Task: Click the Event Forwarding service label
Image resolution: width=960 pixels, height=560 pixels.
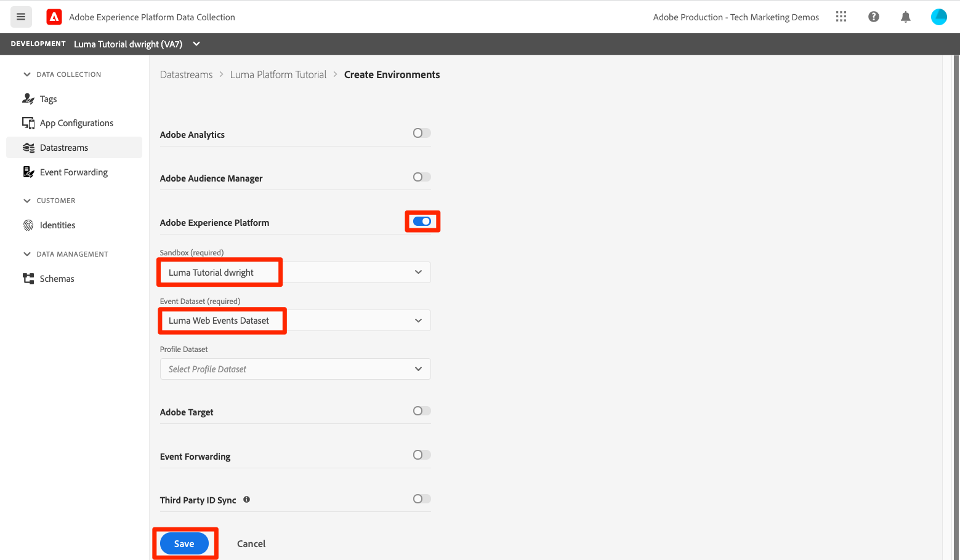Action: (x=195, y=457)
